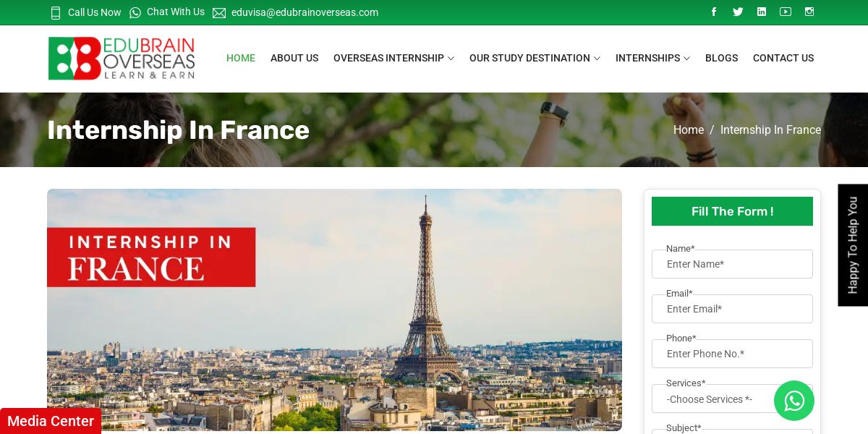Image resolution: width=868 pixels, height=434 pixels.
Task: Open the Facebook icon in top bar
Action: (714, 12)
